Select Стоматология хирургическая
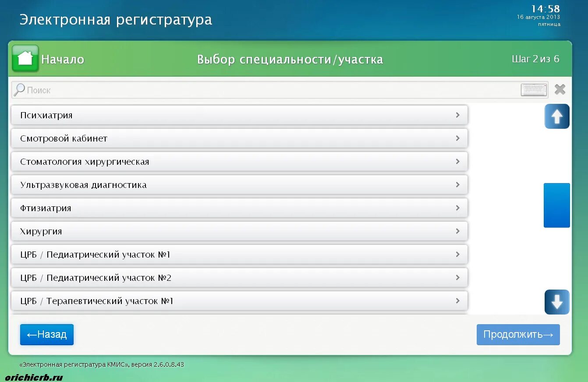 tap(239, 162)
